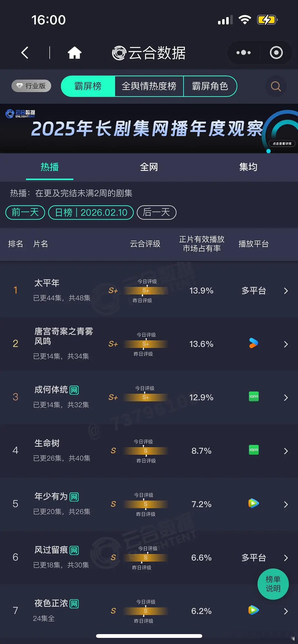Go to the previous day via 前一天
The image size is (298, 644).
25,212
